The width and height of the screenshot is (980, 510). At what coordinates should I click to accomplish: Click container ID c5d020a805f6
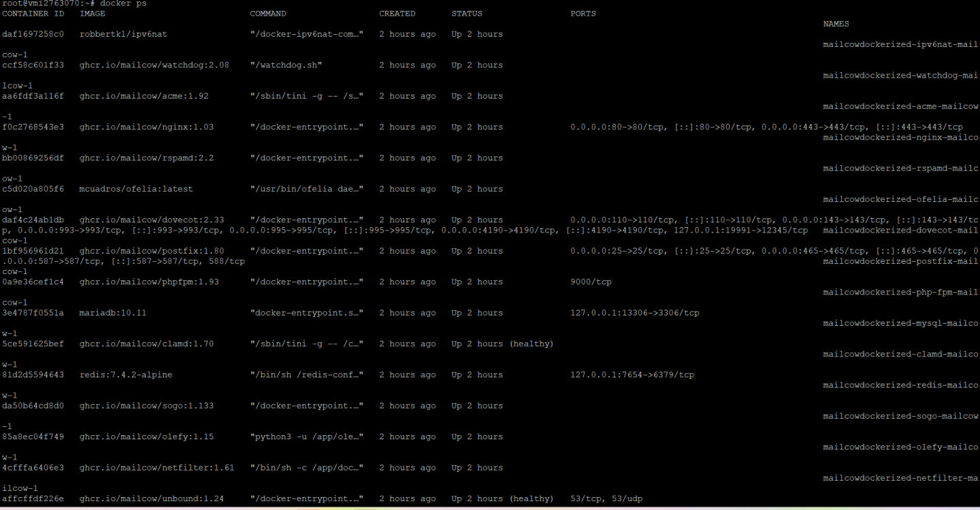point(33,189)
